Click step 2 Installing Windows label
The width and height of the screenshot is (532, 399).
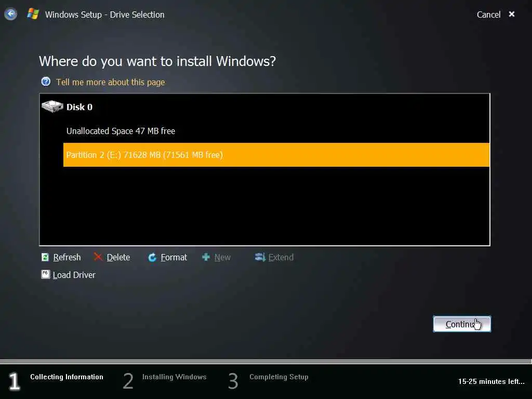pos(175,377)
